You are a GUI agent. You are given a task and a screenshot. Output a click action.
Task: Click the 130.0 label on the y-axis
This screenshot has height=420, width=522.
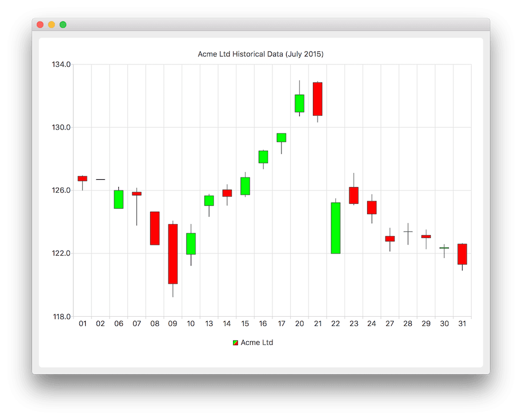[x=62, y=127]
